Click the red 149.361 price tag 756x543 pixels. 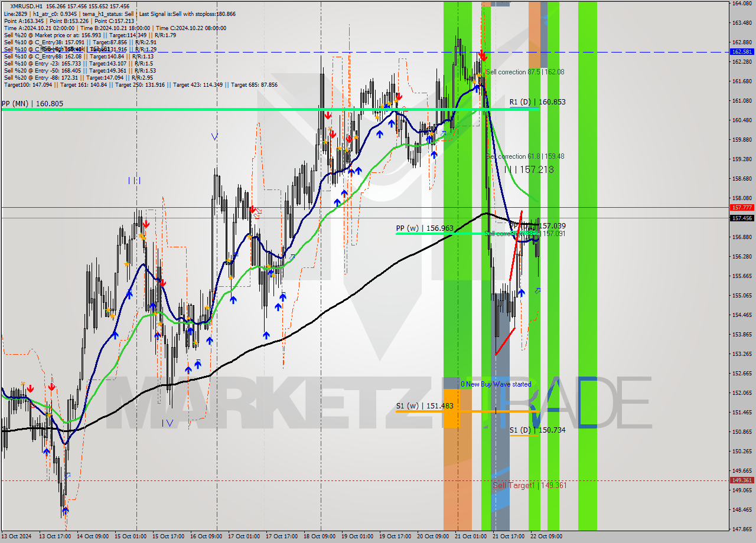point(742,480)
